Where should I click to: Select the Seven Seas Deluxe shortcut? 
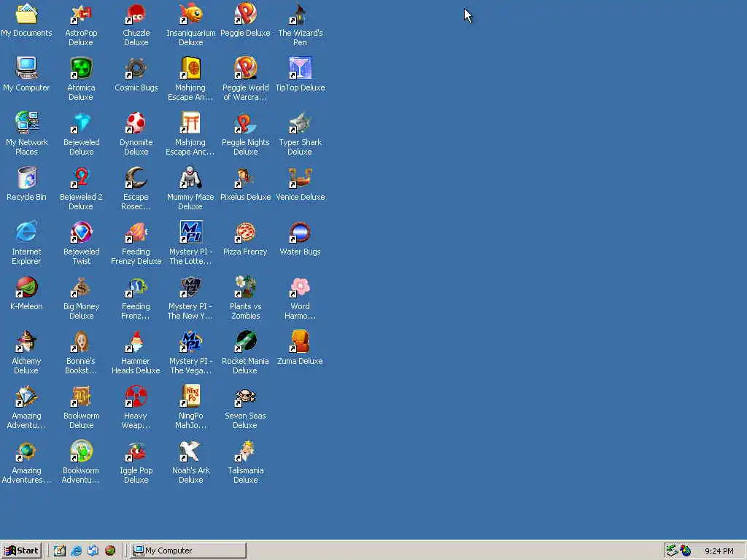[245, 408]
